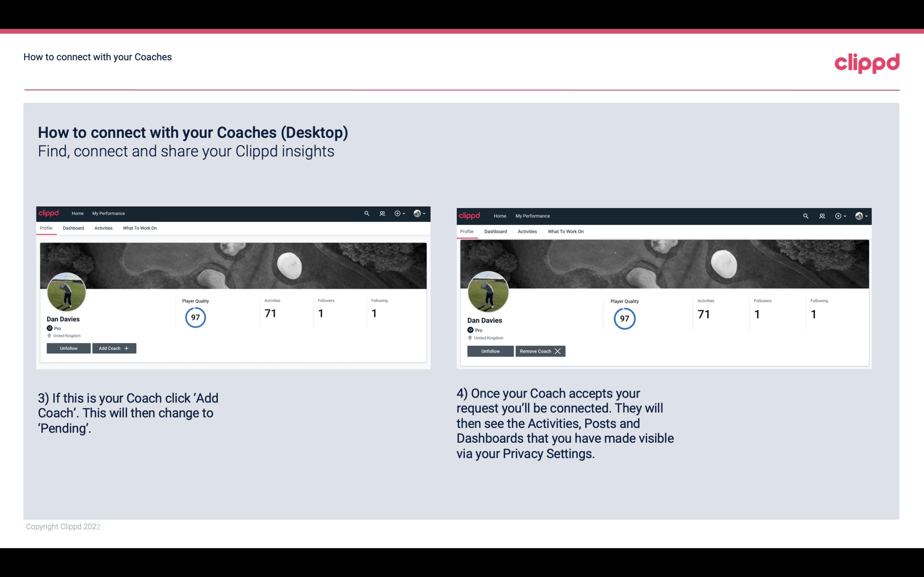Image resolution: width=924 pixels, height=577 pixels.
Task: Click 'Unfollow' toggle on right profile
Action: click(x=491, y=351)
